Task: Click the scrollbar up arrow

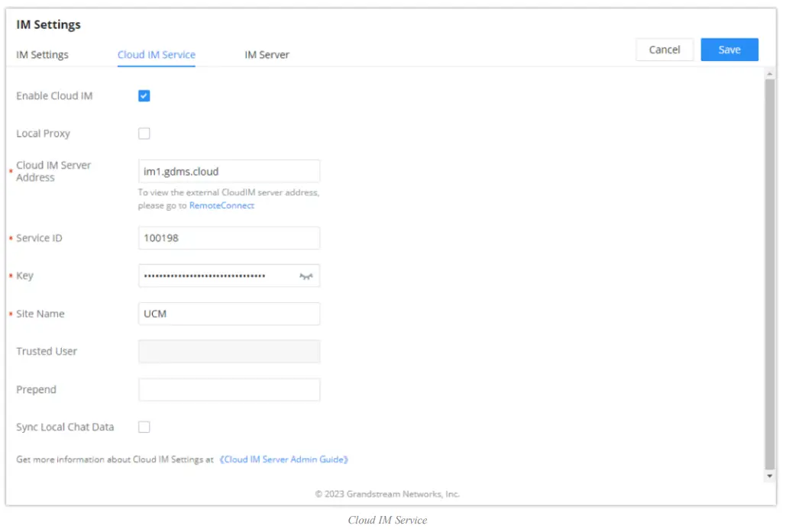Action: (x=770, y=73)
